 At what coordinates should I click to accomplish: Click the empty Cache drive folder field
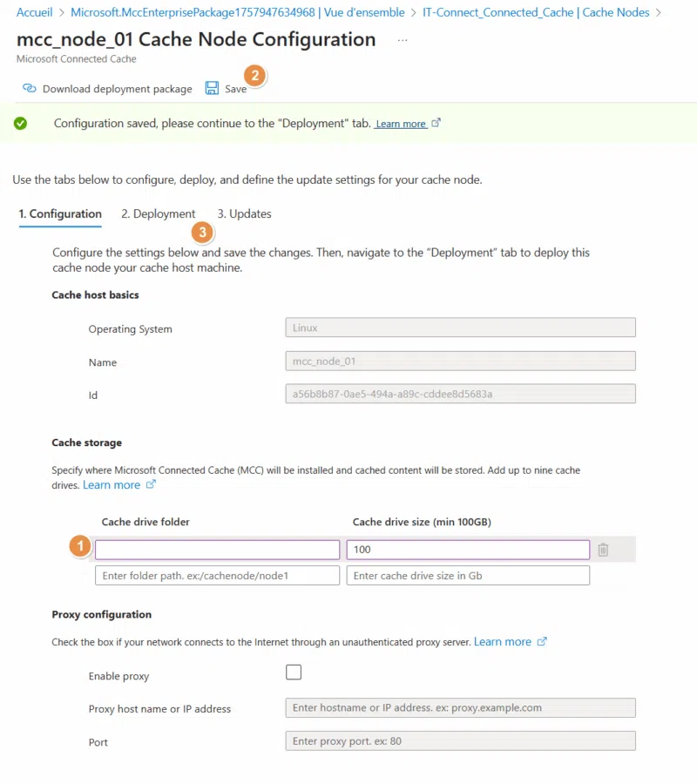pyautogui.click(x=217, y=550)
